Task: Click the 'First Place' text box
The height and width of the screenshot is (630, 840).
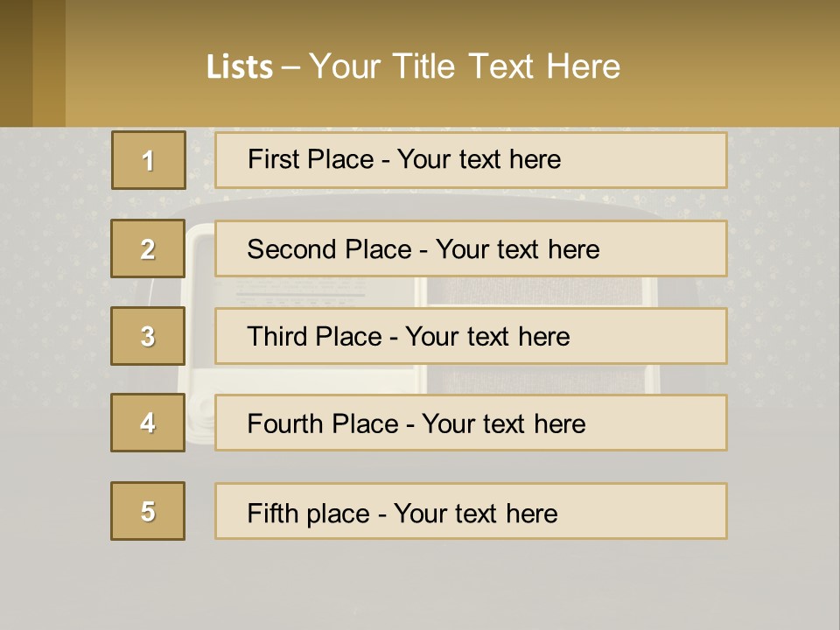Action: coord(471,160)
